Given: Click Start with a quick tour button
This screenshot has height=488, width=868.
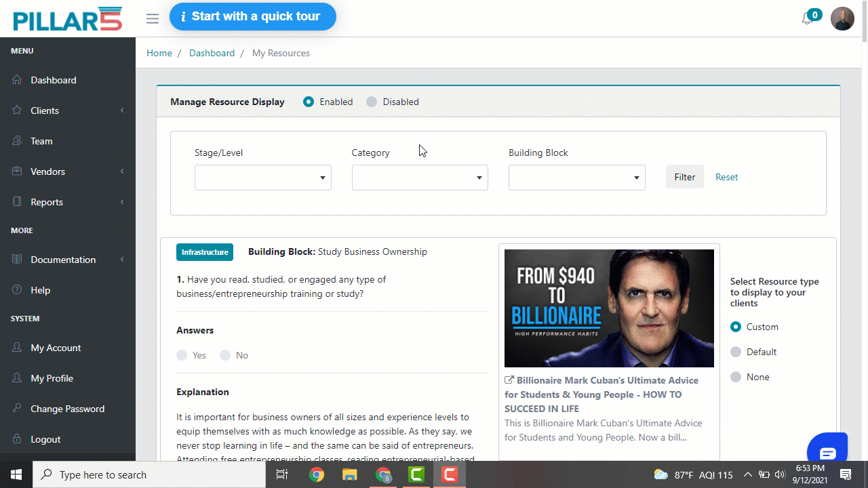Looking at the screenshot, I should click(x=253, y=17).
